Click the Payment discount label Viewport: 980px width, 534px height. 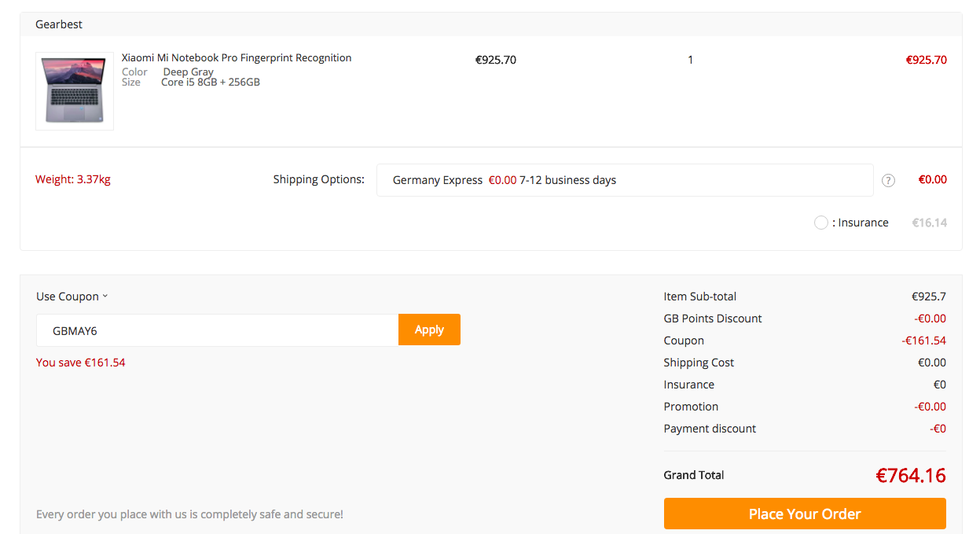click(x=710, y=429)
